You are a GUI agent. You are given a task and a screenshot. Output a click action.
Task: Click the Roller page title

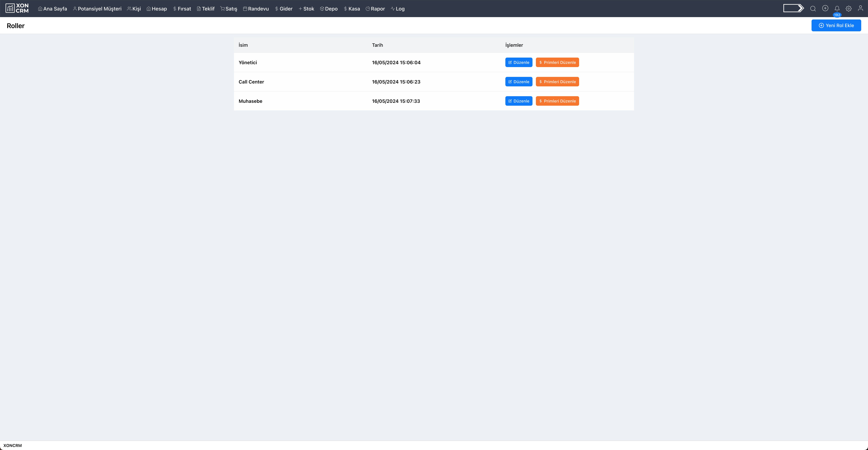15,26
